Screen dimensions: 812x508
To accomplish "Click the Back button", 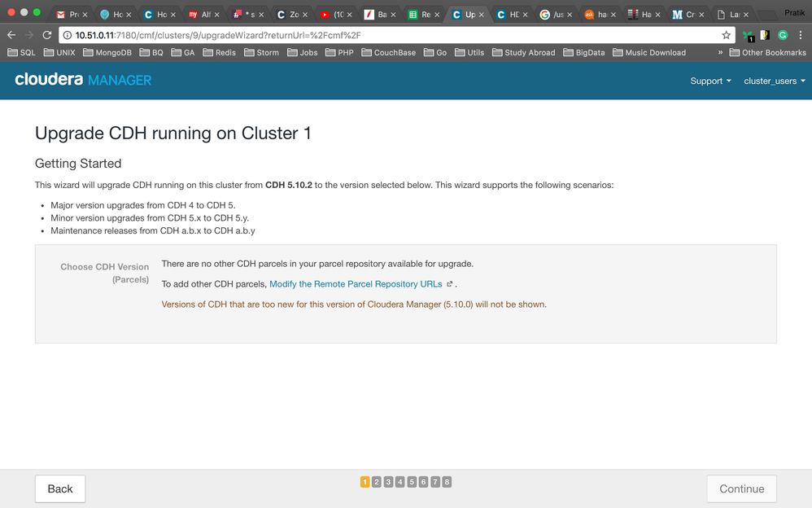I will [60, 488].
